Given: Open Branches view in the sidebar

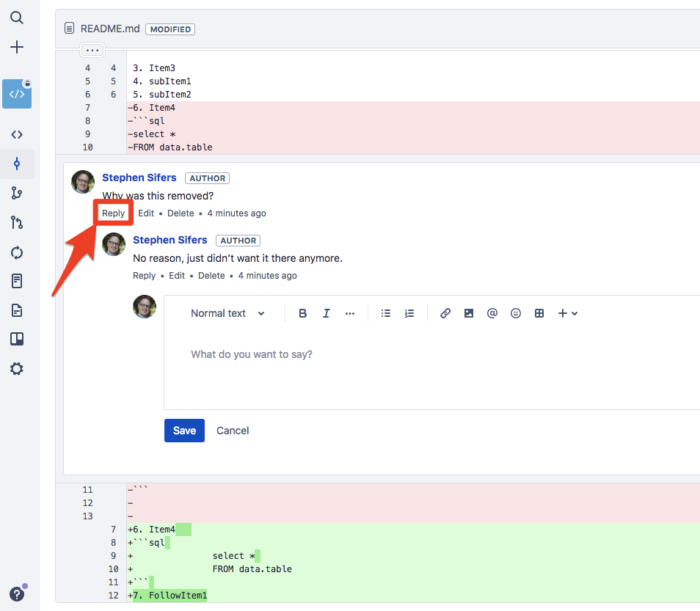Looking at the screenshot, I should pos(17,193).
